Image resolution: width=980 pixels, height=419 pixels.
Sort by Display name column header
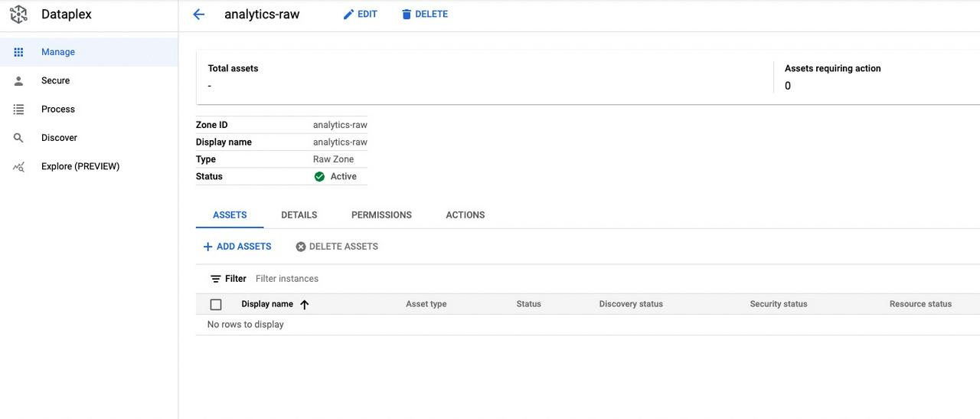[x=267, y=304]
